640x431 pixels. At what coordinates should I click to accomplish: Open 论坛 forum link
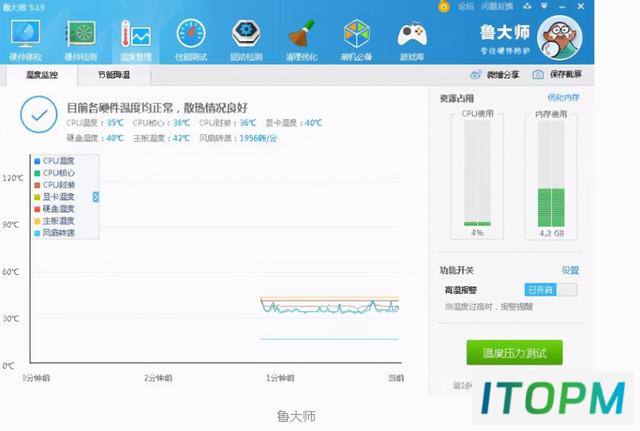465,7
